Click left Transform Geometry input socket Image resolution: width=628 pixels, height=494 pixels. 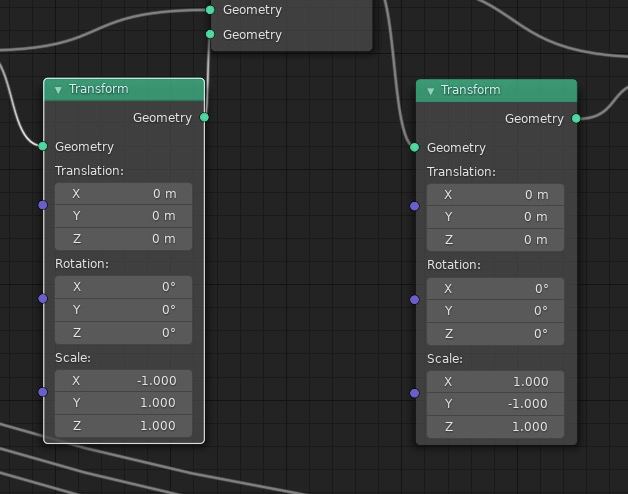43,147
